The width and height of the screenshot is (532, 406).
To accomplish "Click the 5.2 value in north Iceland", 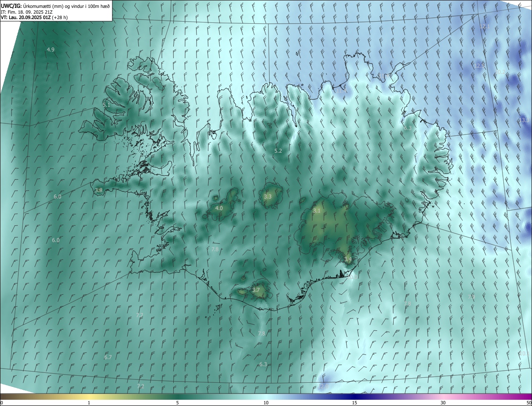I will point(278,151).
